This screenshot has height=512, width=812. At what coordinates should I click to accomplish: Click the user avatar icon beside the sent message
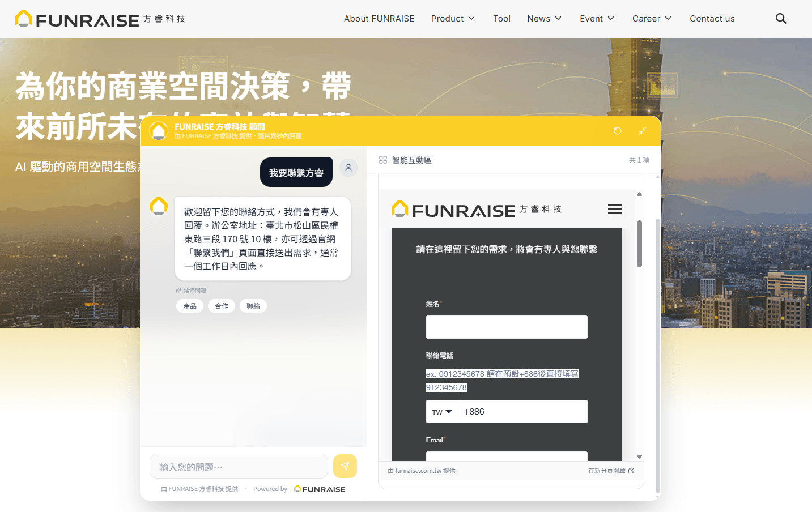pos(348,168)
